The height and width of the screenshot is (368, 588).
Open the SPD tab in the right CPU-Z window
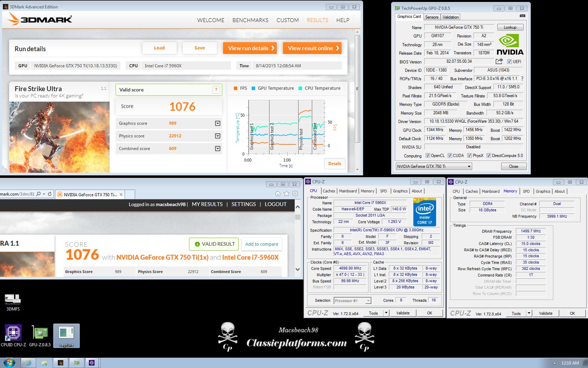click(x=526, y=191)
